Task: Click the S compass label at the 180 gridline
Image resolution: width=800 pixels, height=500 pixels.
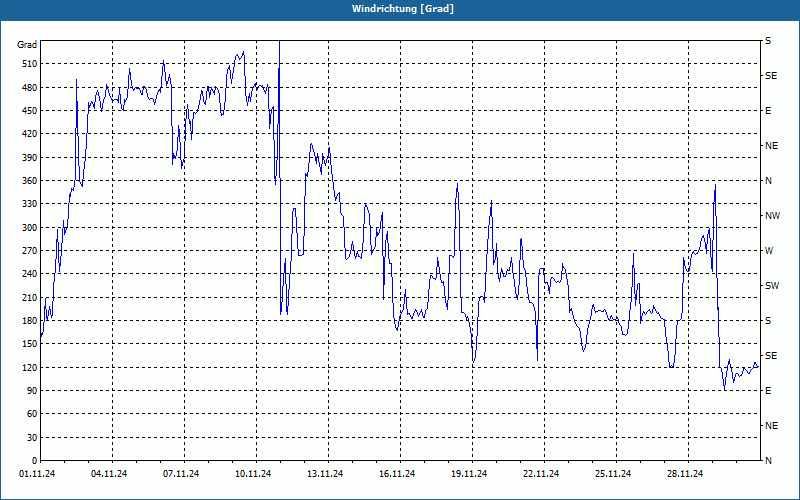Action: click(768, 321)
